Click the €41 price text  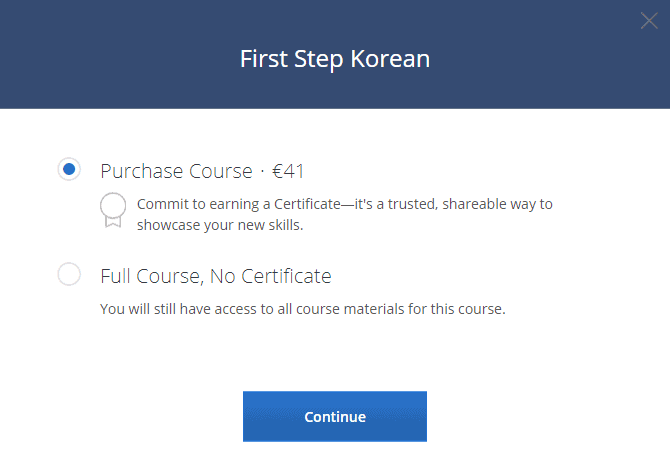(x=288, y=171)
